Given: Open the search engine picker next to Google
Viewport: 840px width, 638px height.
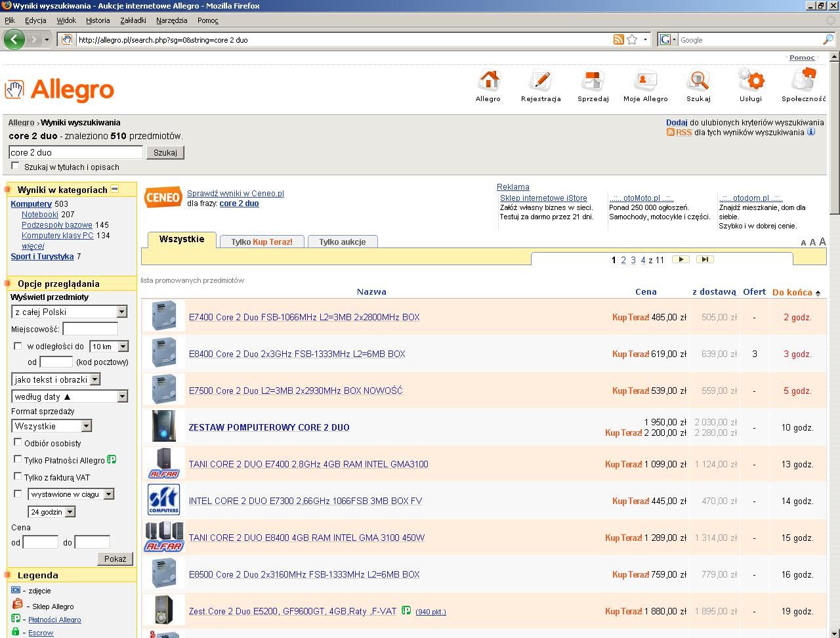Looking at the screenshot, I should pos(667,39).
